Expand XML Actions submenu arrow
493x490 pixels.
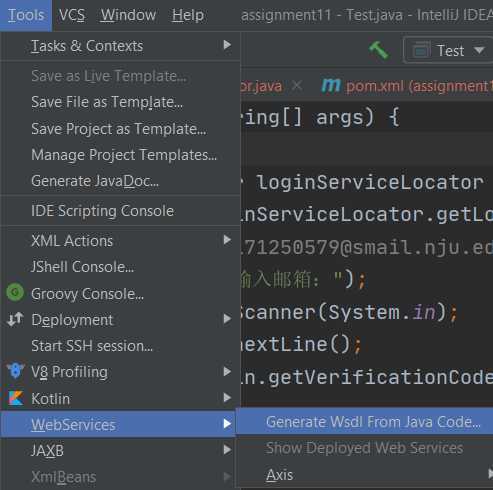coord(227,240)
